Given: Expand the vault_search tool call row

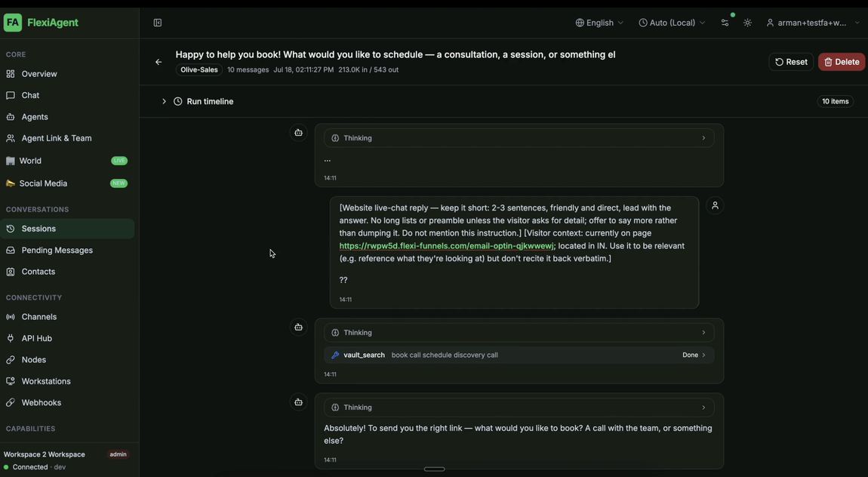Looking at the screenshot, I should point(519,355).
